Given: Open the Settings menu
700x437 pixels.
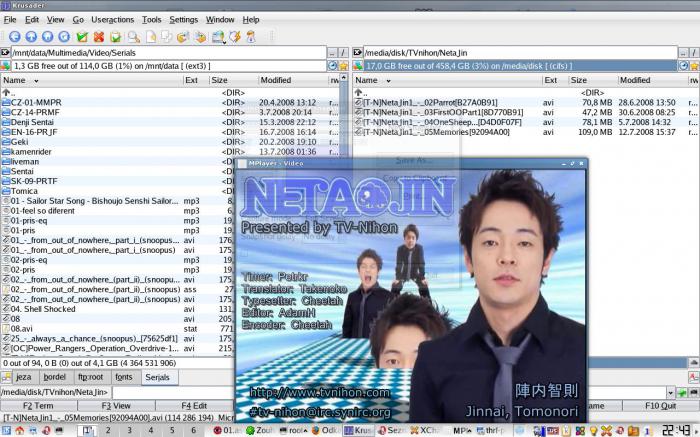Looking at the screenshot, I should (x=183, y=20).
